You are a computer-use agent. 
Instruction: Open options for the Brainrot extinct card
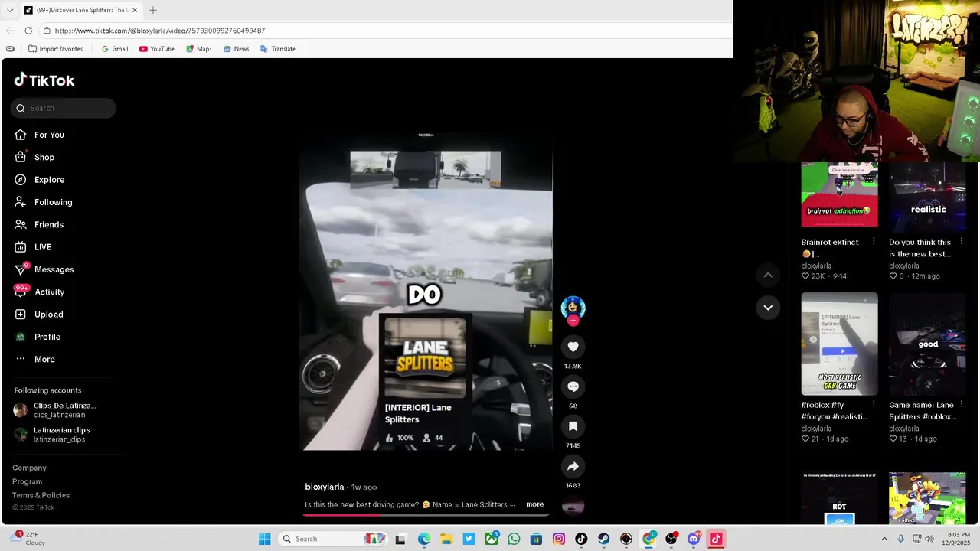point(874,242)
